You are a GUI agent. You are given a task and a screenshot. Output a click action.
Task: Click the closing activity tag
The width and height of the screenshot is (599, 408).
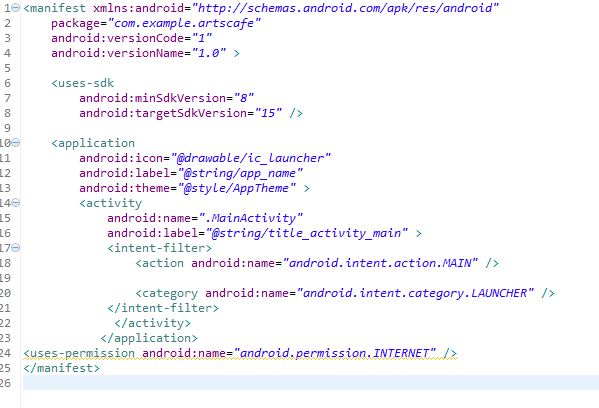coord(152,323)
